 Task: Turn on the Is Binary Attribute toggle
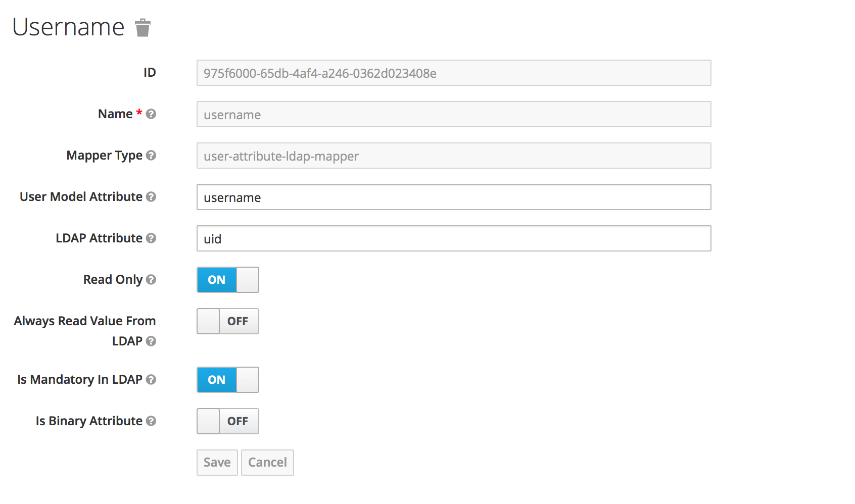pyautogui.click(x=228, y=421)
